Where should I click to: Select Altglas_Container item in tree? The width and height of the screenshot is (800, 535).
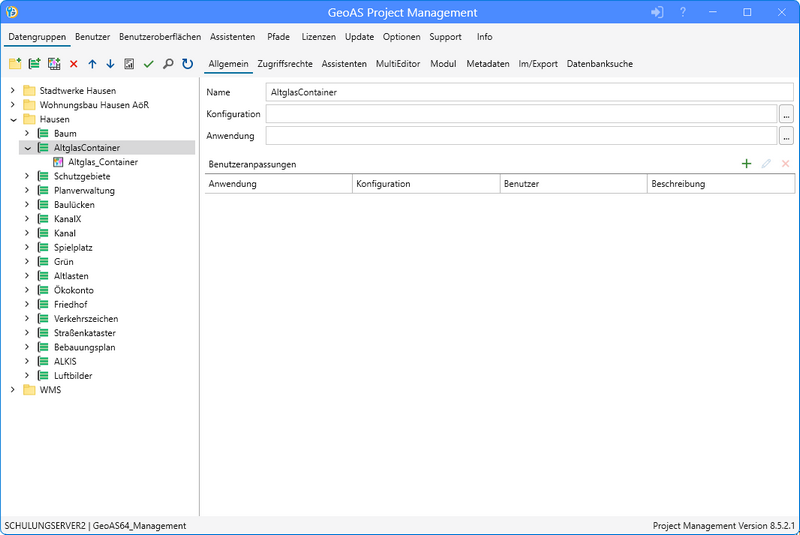(103, 162)
